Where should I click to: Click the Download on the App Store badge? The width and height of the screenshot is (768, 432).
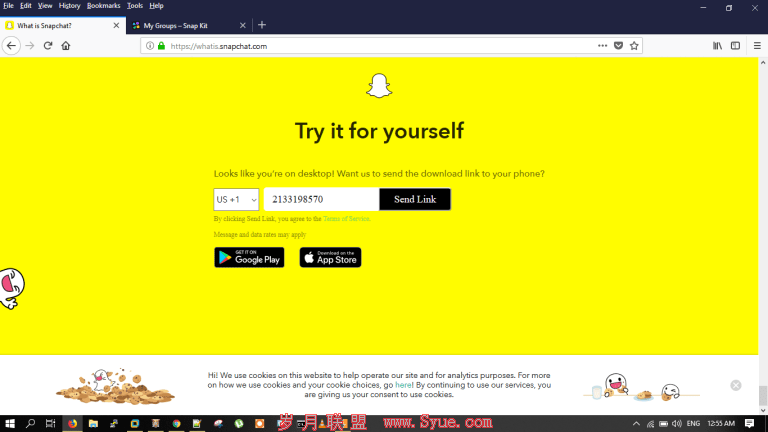(331, 258)
